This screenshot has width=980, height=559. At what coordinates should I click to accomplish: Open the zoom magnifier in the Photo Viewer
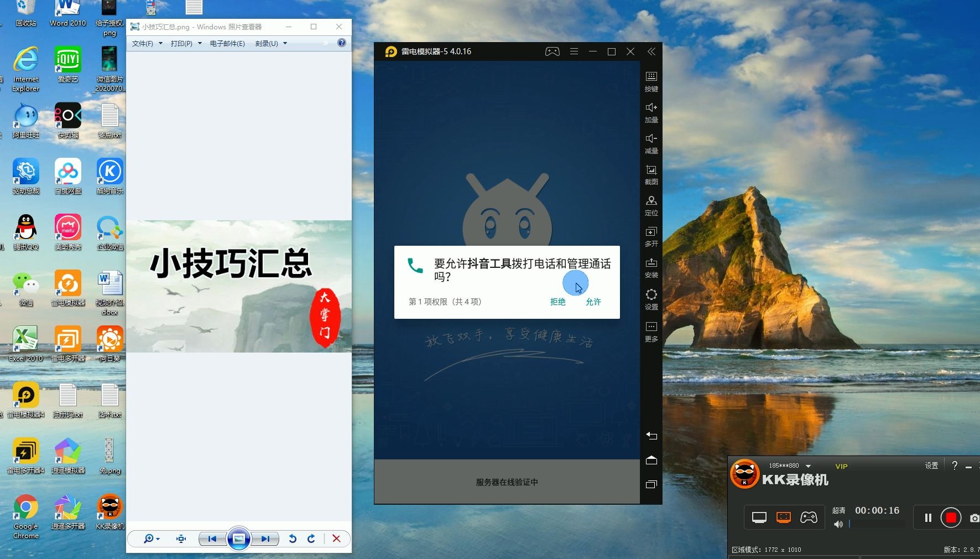(x=151, y=539)
